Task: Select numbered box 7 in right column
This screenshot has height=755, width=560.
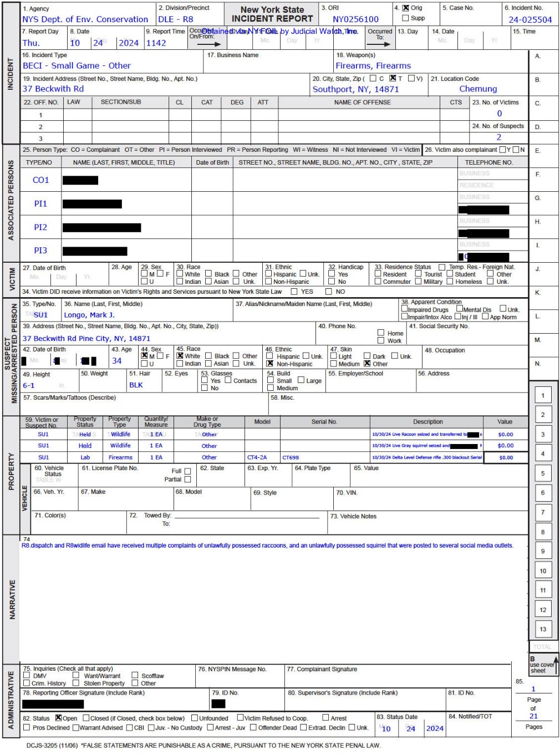Action: (543, 512)
